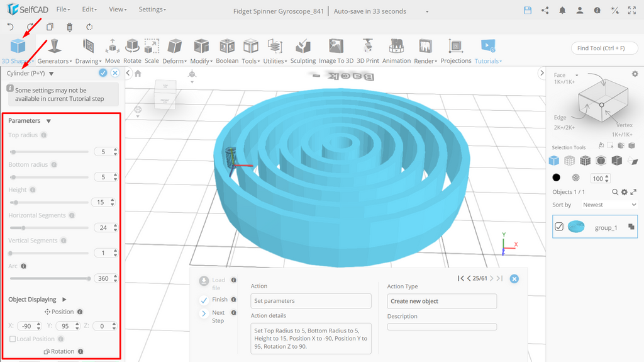Expand the Cylinder shape dropdown
Image resolution: width=644 pixels, height=362 pixels.
tap(52, 74)
